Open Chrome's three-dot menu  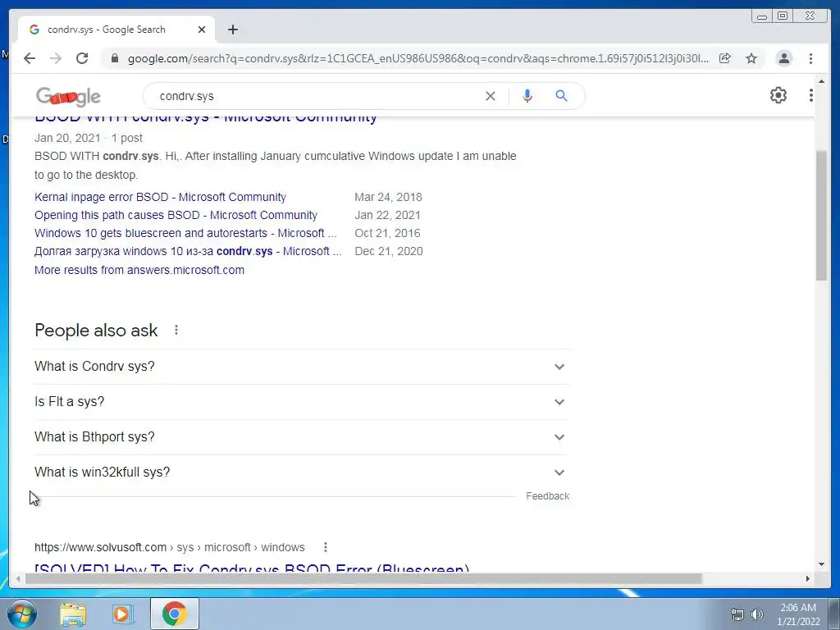[810, 58]
